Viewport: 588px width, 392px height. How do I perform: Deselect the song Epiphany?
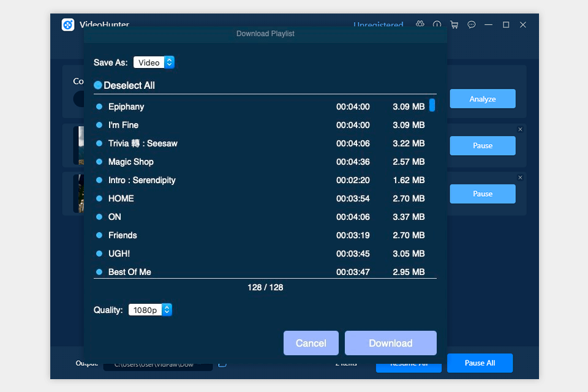click(98, 107)
